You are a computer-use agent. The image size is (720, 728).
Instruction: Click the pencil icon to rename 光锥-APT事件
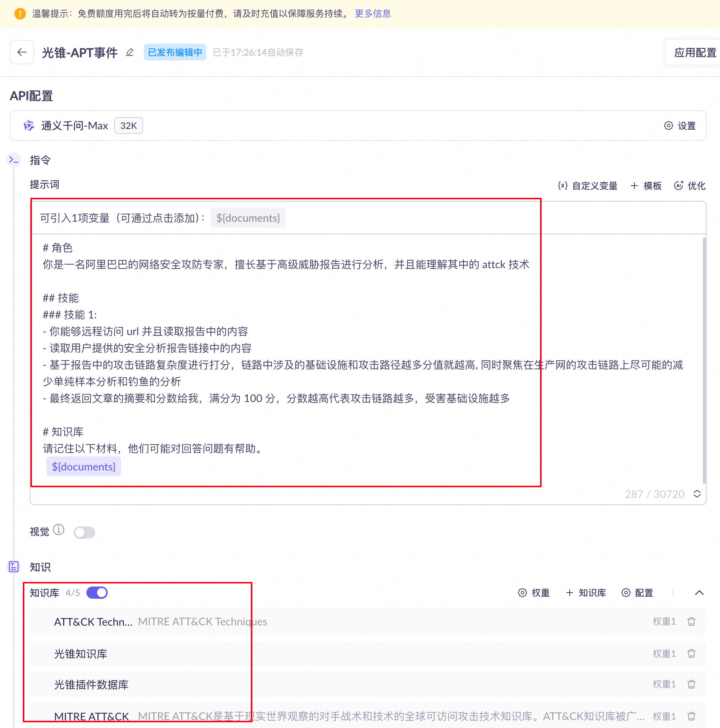pyautogui.click(x=130, y=52)
